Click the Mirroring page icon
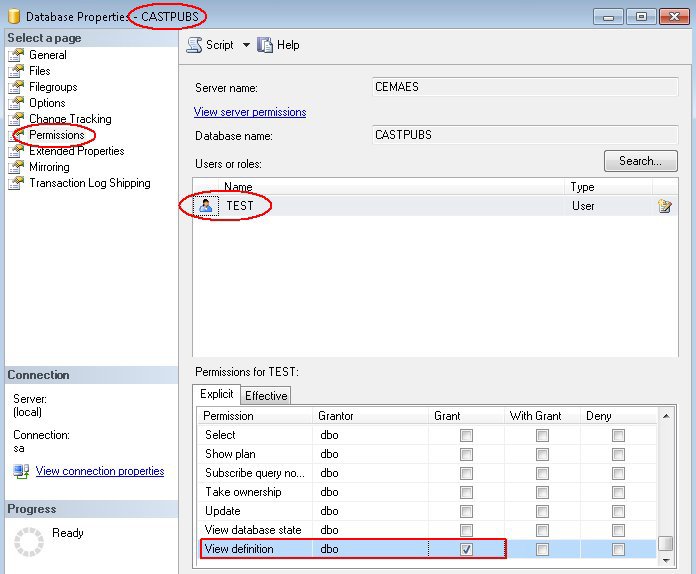Viewport: 696px width, 574px height. tap(16, 167)
